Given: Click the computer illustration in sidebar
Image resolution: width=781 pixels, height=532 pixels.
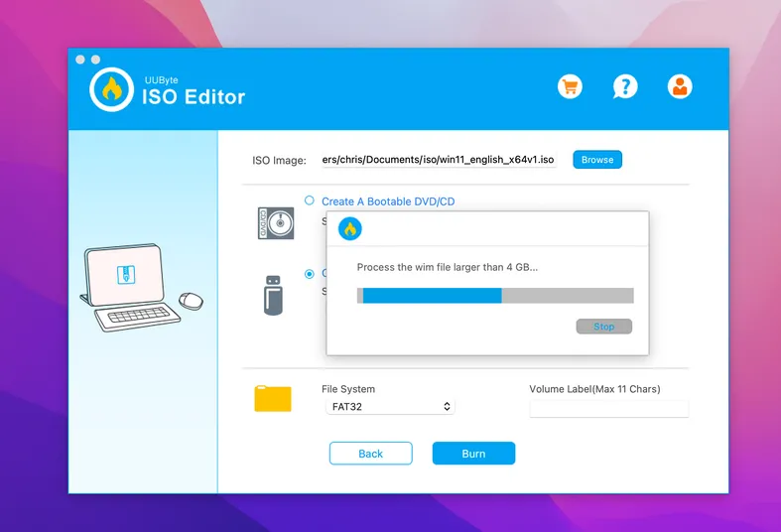Looking at the screenshot, I should 141,290.
